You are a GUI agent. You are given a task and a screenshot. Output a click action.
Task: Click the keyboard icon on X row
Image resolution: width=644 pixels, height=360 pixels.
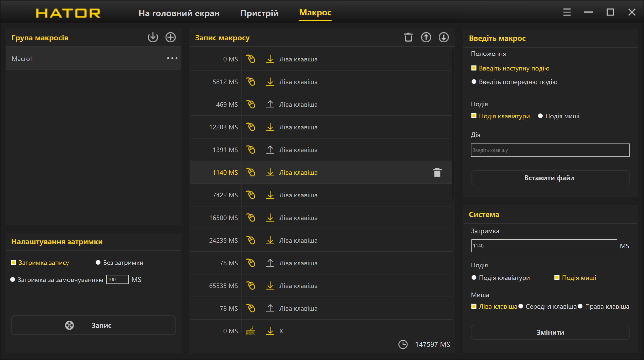pyautogui.click(x=250, y=331)
